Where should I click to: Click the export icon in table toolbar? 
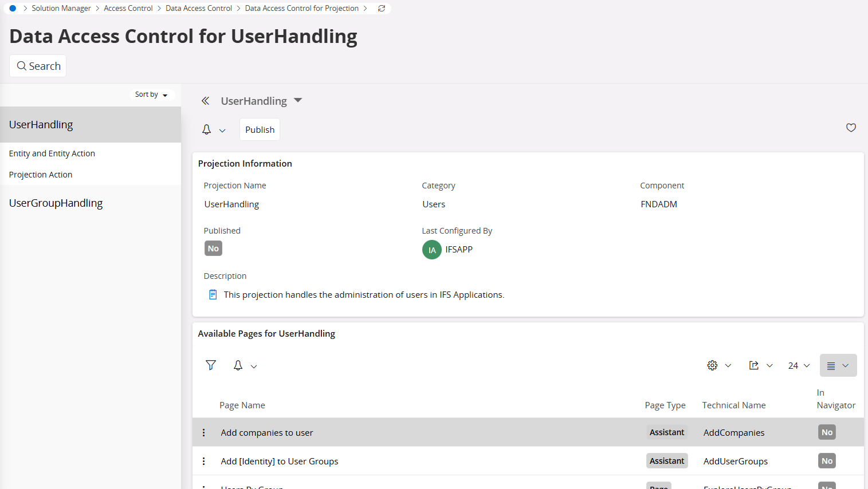point(754,365)
